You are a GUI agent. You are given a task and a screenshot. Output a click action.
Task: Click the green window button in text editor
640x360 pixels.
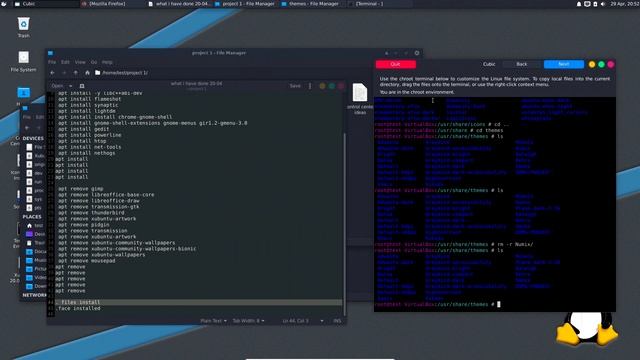pyautogui.click(x=332, y=86)
